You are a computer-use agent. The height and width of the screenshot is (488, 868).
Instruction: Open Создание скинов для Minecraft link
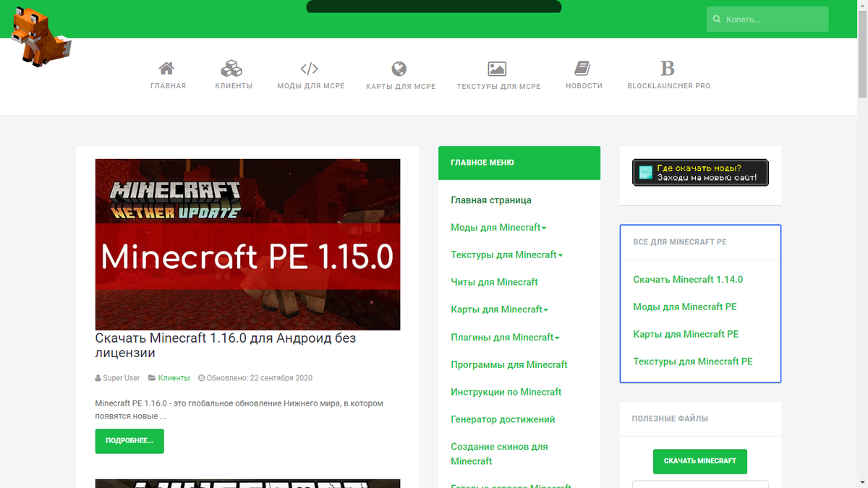(x=499, y=454)
